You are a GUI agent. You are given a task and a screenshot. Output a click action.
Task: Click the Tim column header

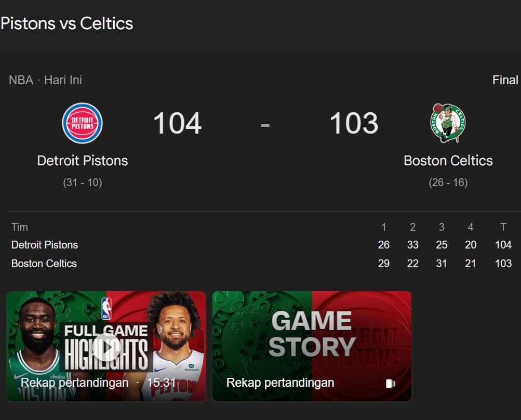(x=20, y=227)
